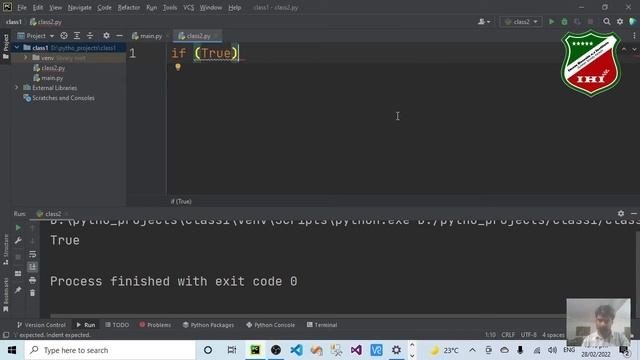The image size is (640, 360).
Task: Click the yellow lightbulb intention icon
Action: coord(178,67)
